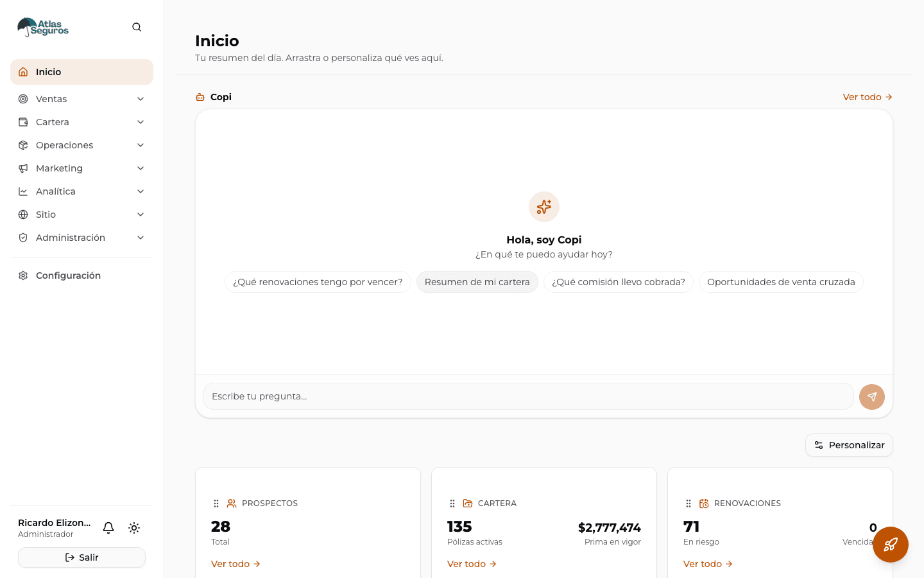Click the Personalizar button
Viewport: 924px width, 578px height.
point(849,445)
